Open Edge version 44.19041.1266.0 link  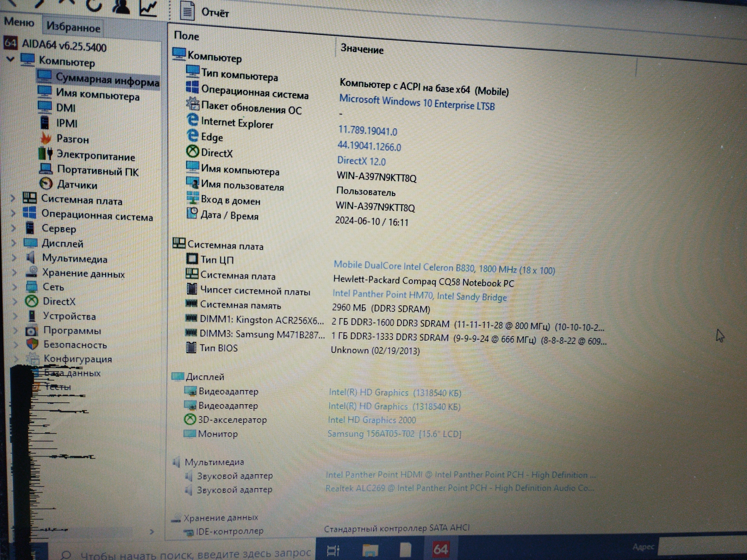click(369, 146)
